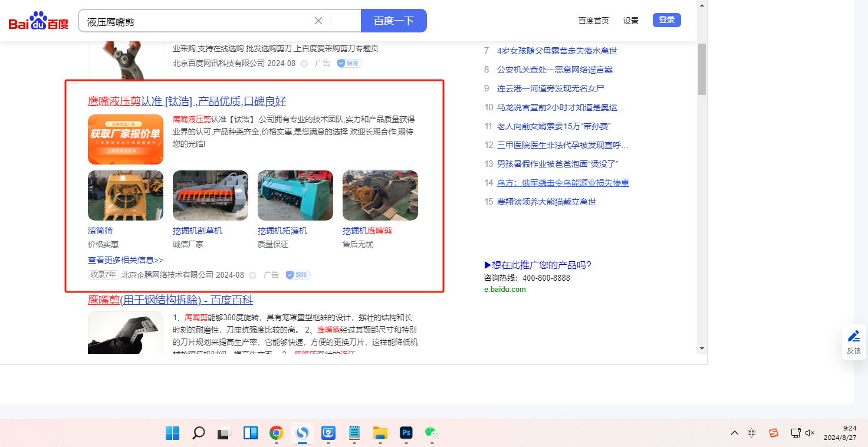The height and width of the screenshot is (447, 868).
Task: Open hot search item starting with 三甲医院医生非法代孕
Action: 563,145
